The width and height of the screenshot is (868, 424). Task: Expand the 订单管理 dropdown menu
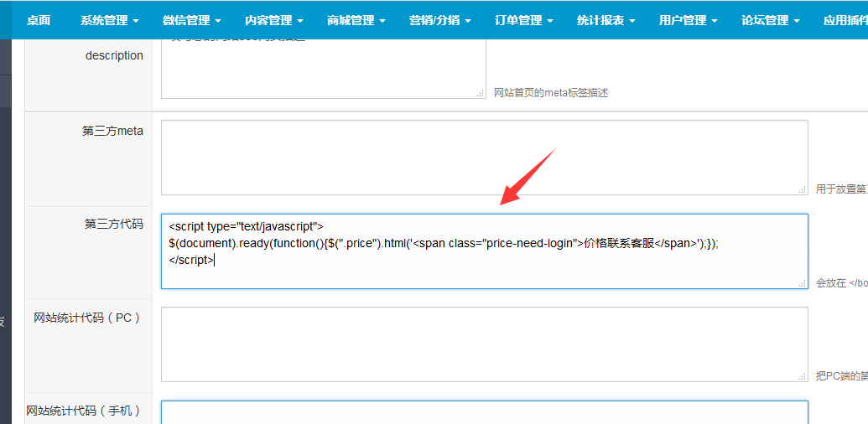click(523, 20)
